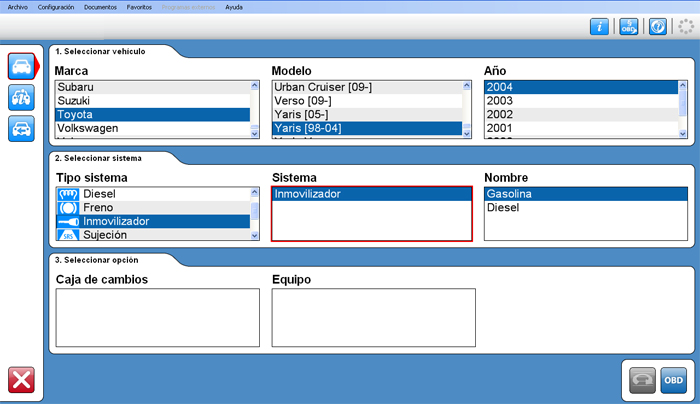Select year 2004

click(581, 87)
